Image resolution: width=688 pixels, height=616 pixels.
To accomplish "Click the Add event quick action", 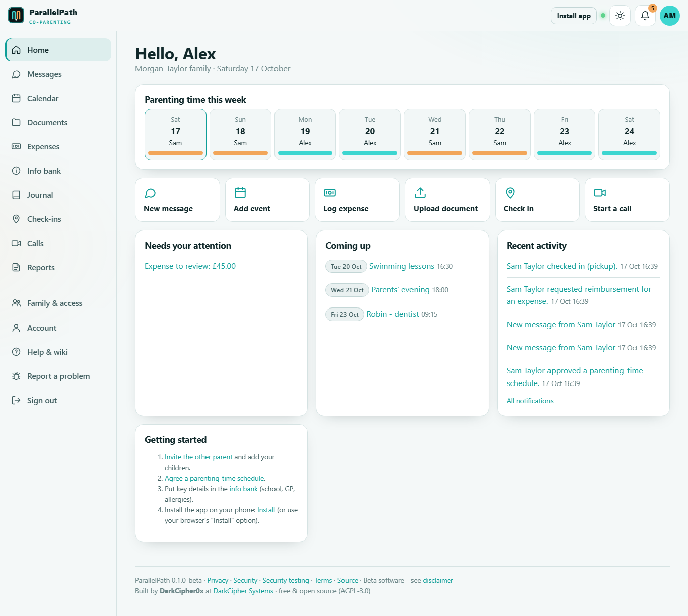I will [267, 200].
